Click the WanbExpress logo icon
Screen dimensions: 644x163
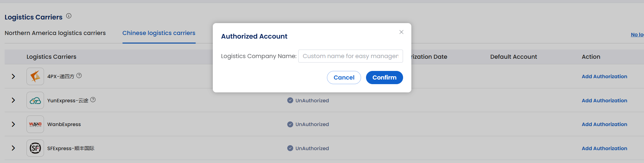[x=35, y=124]
